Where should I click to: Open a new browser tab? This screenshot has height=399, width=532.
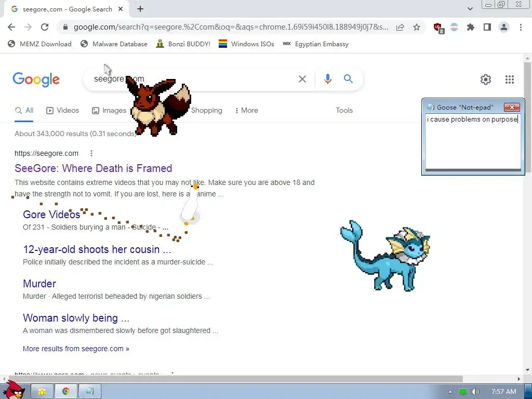click(x=140, y=9)
